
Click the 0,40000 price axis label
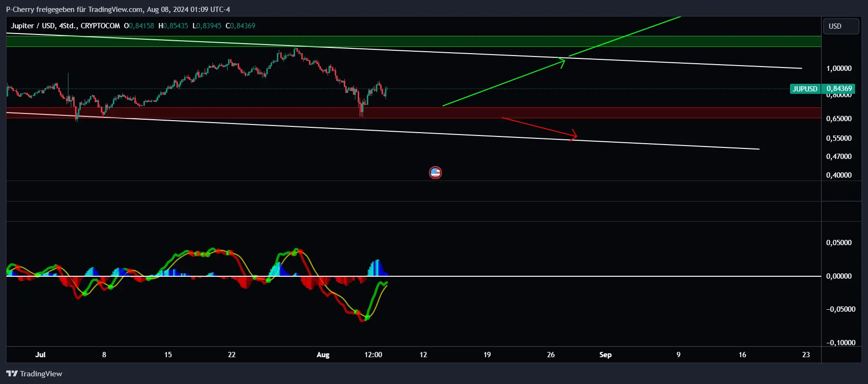(x=839, y=175)
